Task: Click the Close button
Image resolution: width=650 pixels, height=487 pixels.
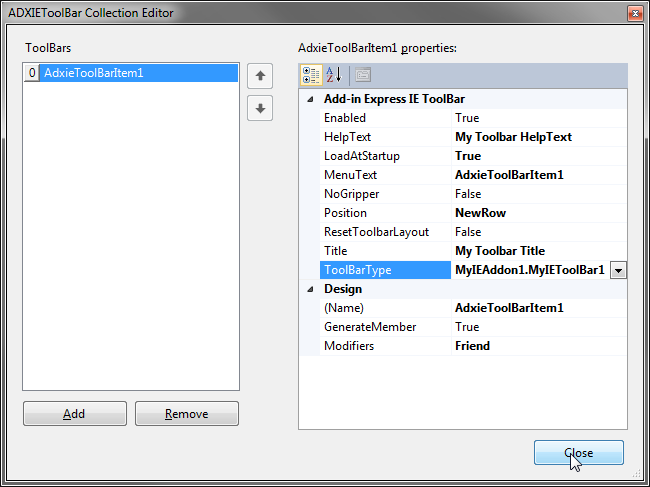Action: tap(578, 453)
